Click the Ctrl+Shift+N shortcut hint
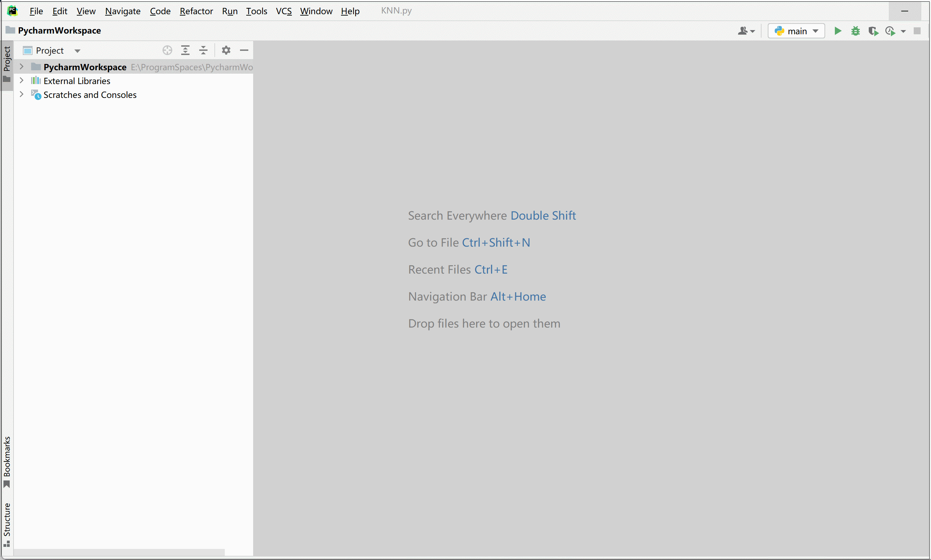Image resolution: width=931 pixels, height=560 pixels. tap(496, 242)
